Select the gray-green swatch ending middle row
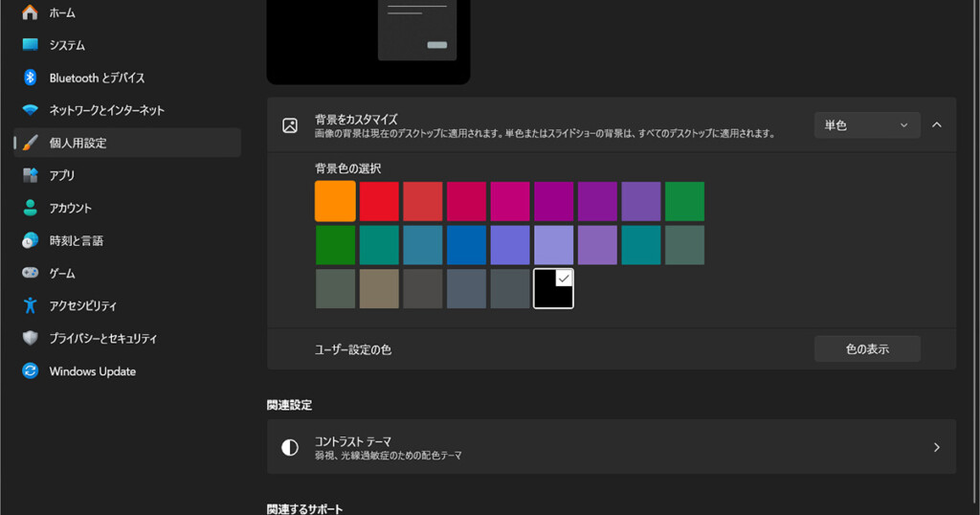This screenshot has width=980, height=515. click(x=685, y=245)
